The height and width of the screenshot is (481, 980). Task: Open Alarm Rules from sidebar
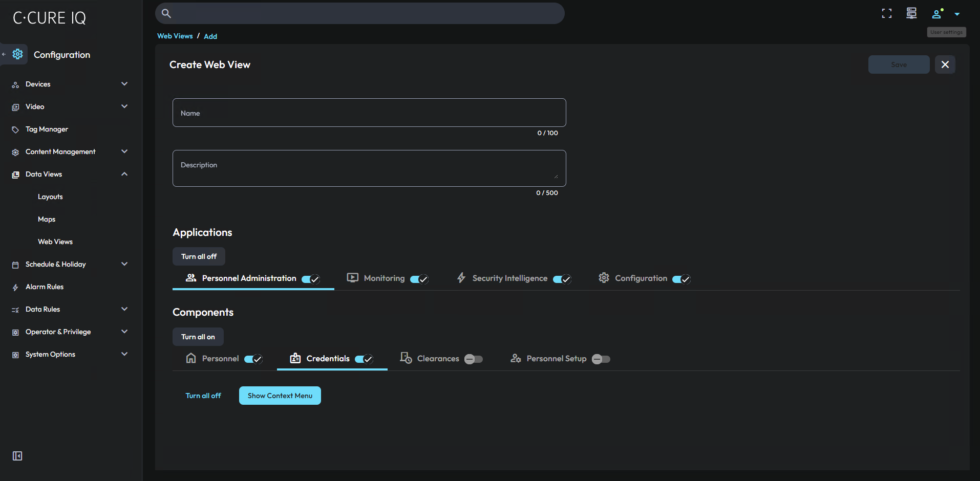click(x=45, y=287)
